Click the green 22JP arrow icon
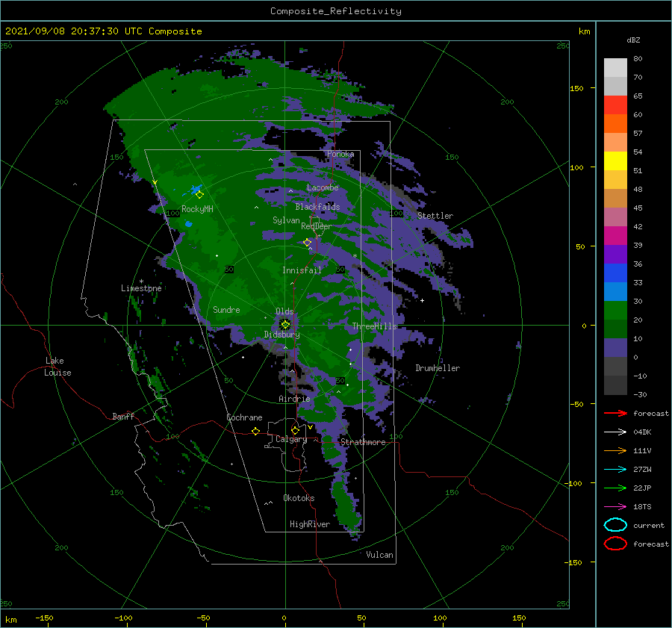This screenshot has width=672, height=628. [x=615, y=488]
